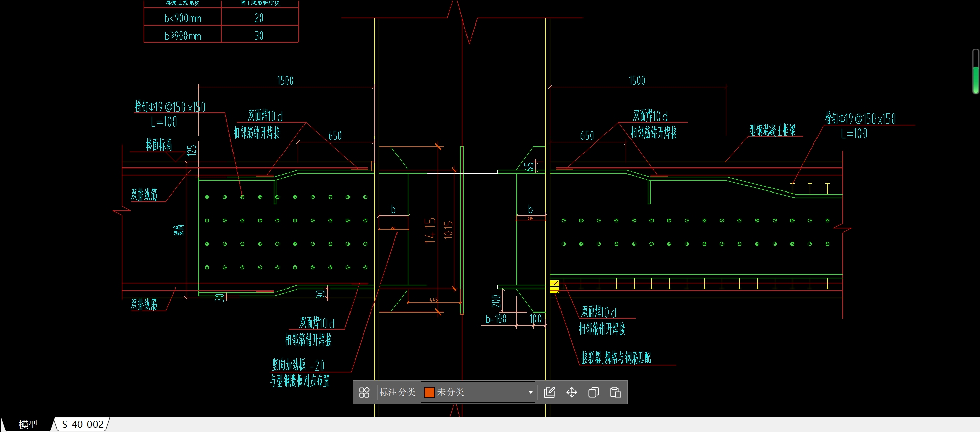This screenshot has width=980, height=432.
Task: Click the 125 dimension near 楼面标高
Action: tap(192, 150)
